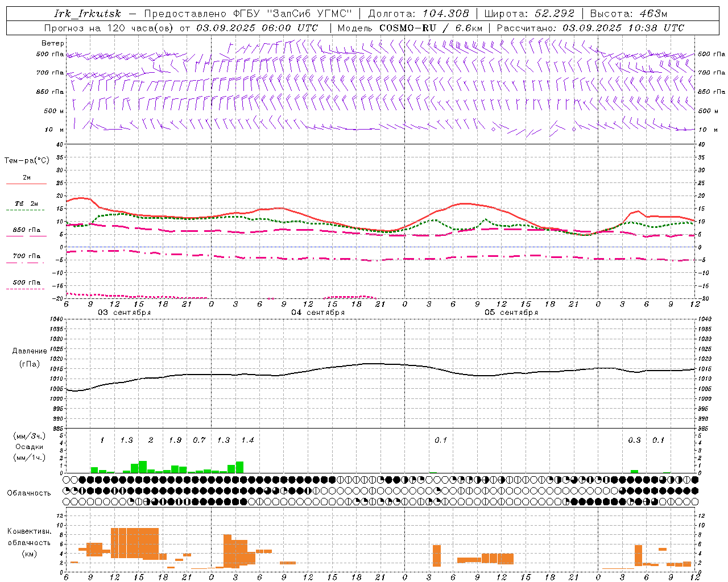Click the "Td 2м" dew point legend entry

[26, 203]
